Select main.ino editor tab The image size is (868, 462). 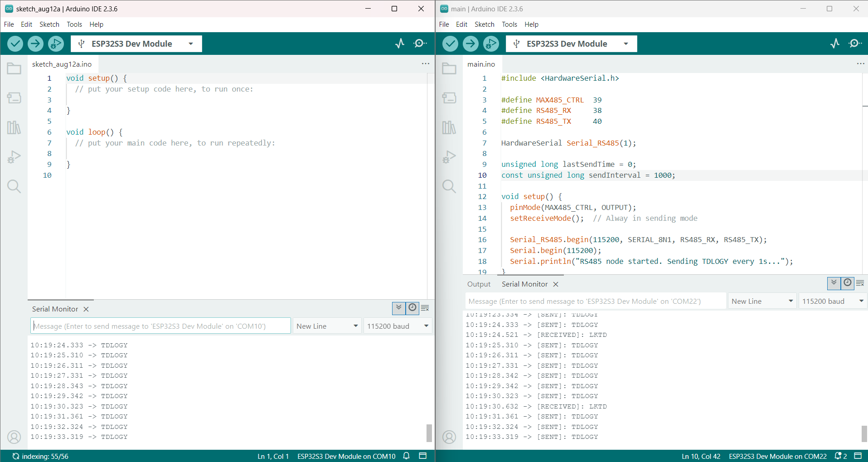click(x=481, y=64)
